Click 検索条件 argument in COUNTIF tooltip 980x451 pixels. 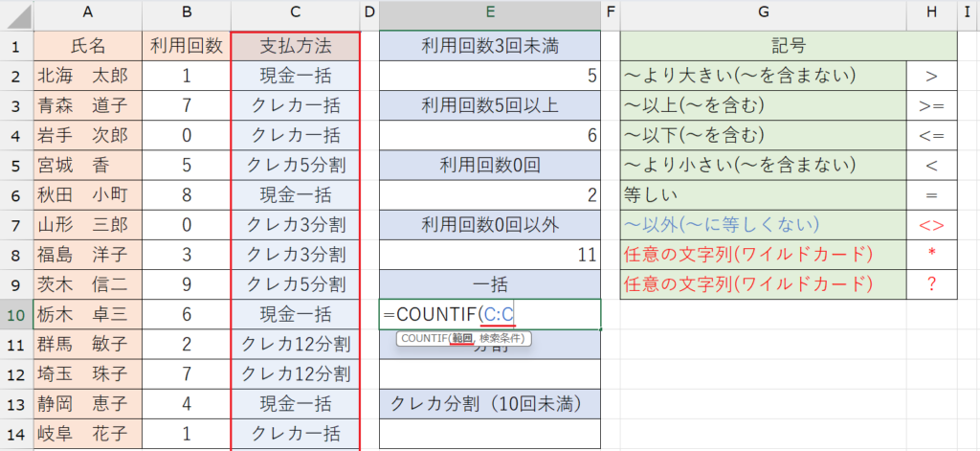tap(503, 338)
